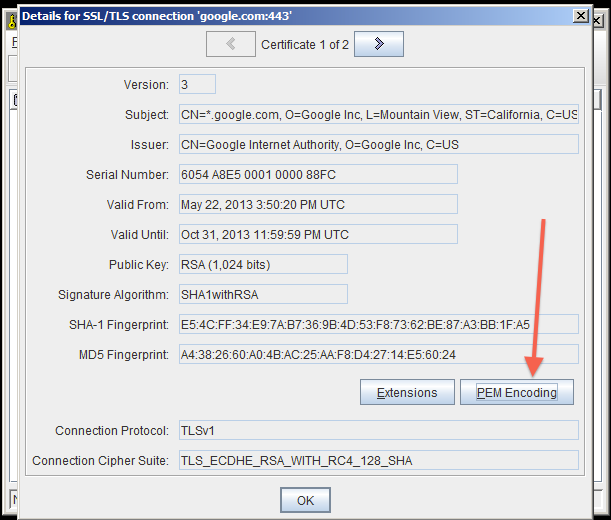This screenshot has width=611, height=520.
Task: Close the SSL/TLS details dialog
Action: [581, 16]
